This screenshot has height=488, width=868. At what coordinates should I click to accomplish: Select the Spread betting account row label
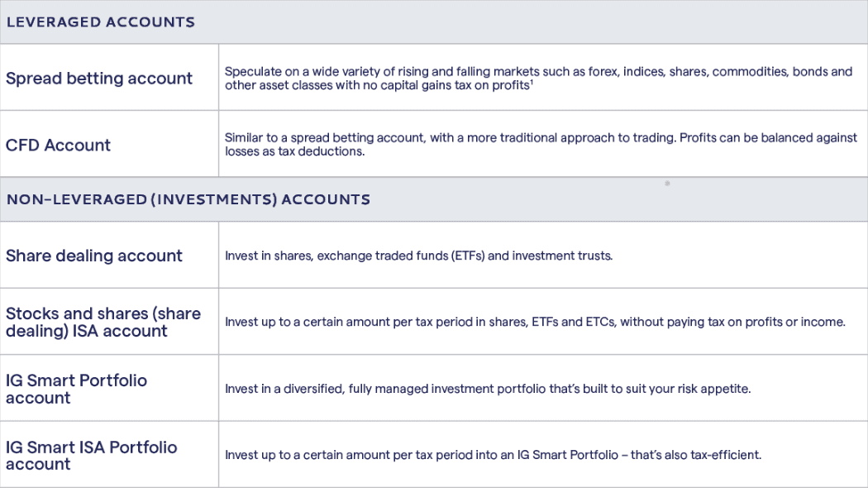pos(99,79)
